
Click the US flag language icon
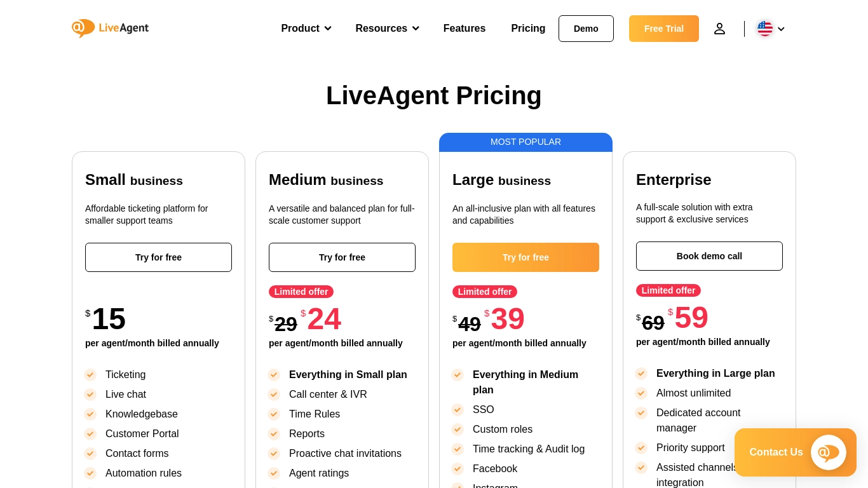pos(765,29)
